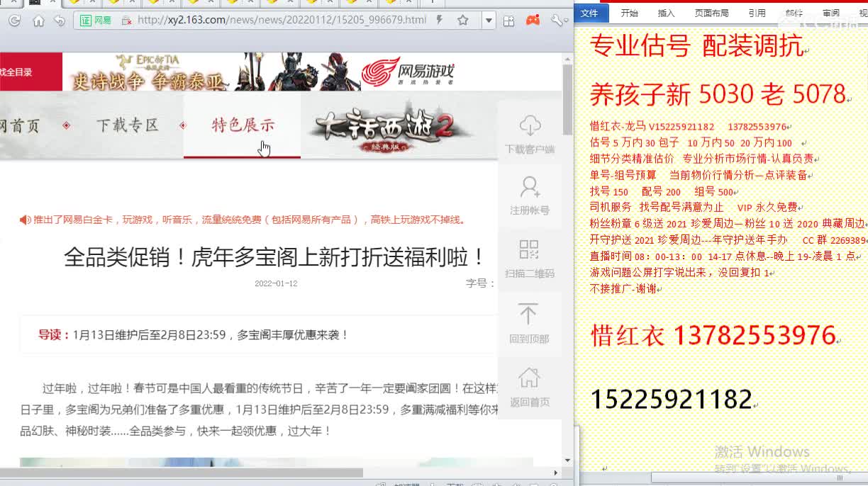The height and width of the screenshot is (486, 868).
Task: Click the large red text 惜红衣 13782553976
Action: tap(713, 335)
